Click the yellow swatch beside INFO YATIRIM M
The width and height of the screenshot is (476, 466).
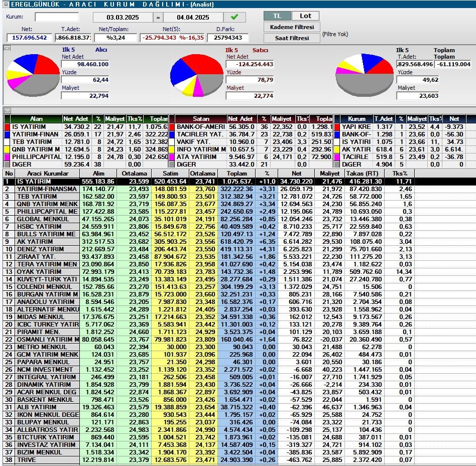point(172,149)
